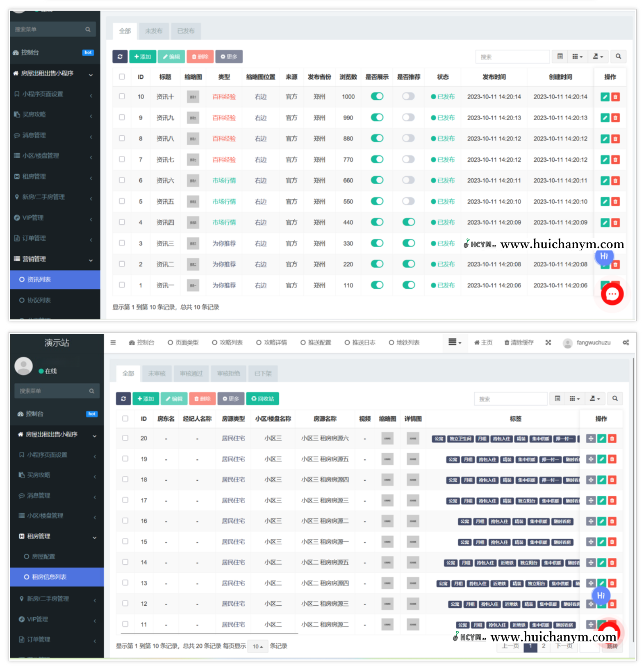
Task: Check the checkbox for rental row ID 19
Action: pyautogui.click(x=125, y=459)
